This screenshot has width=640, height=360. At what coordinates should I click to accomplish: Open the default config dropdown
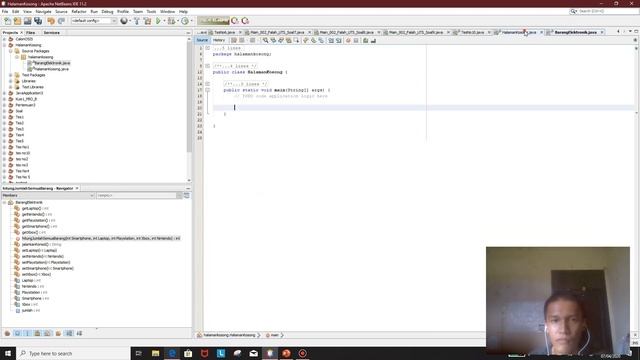[94, 21]
